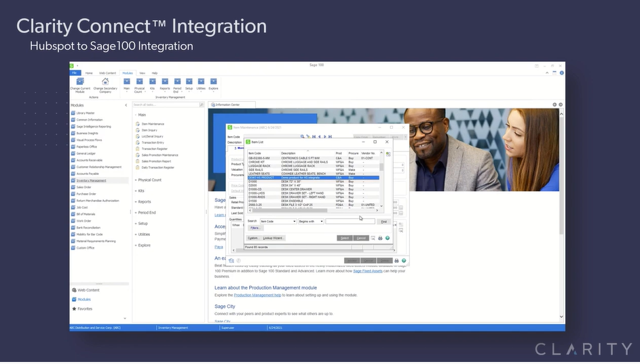The image size is (640, 364).
Task: Open the Sales Order module
Action: point(83,187)
